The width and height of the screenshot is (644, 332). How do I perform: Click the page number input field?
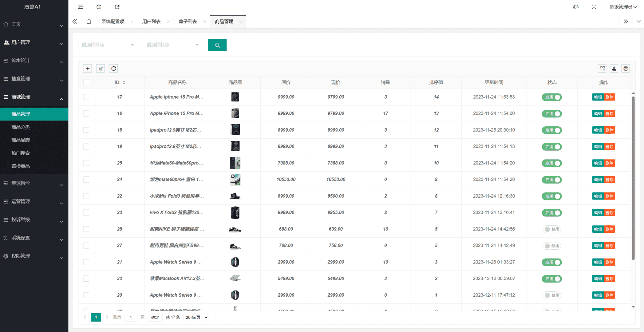click(x=131, y=317)
